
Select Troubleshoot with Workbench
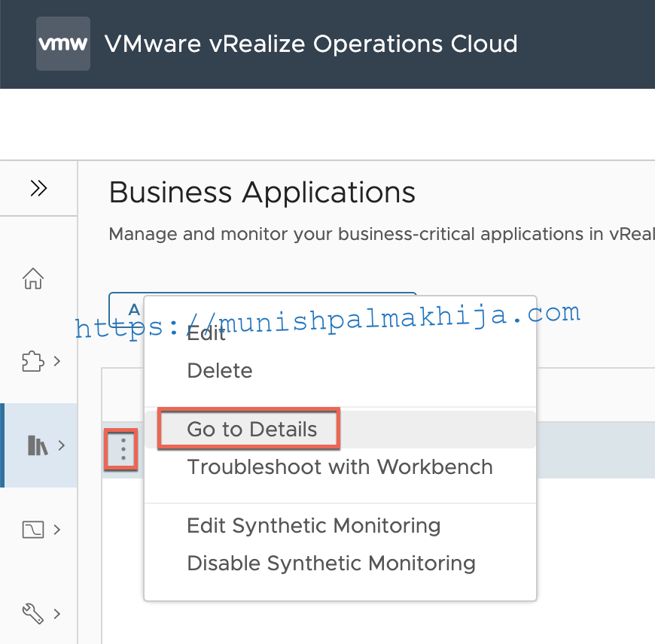(340, 467)
